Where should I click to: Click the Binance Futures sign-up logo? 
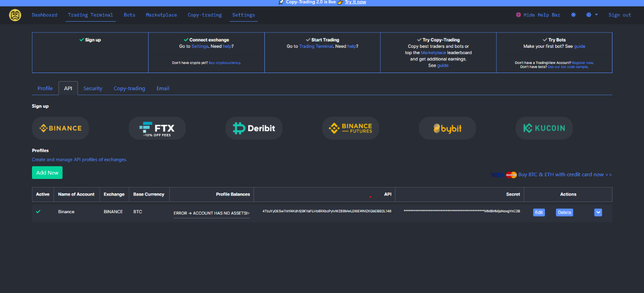[x=350, y=128]
